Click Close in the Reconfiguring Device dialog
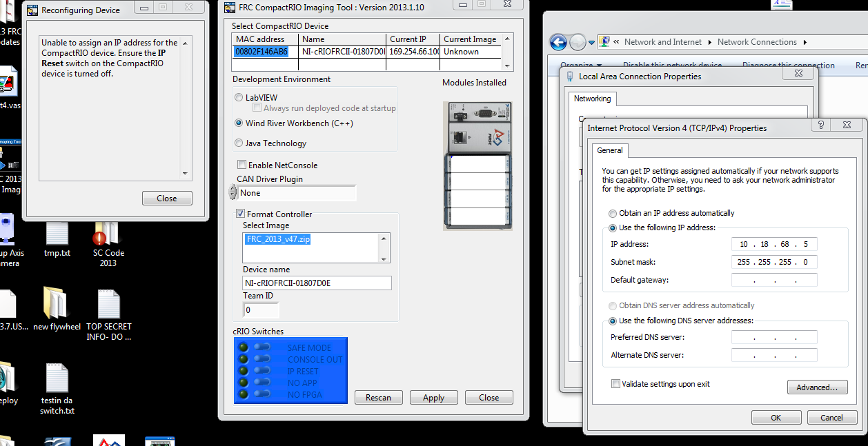This screenshot has height=446, width=868. pos(167,198)
